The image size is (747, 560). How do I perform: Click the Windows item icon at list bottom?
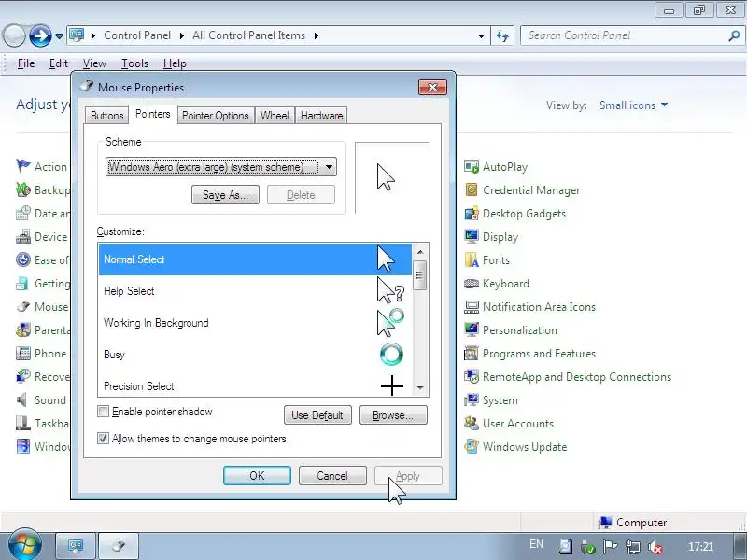point(22,447)
